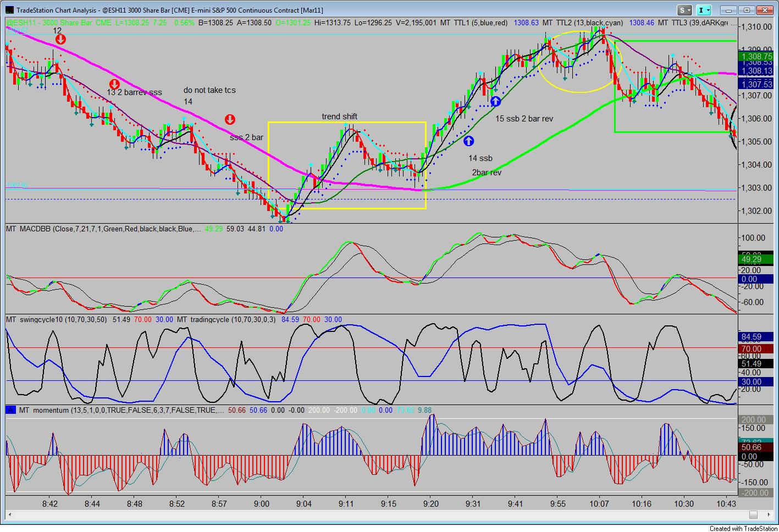The height and width of the screenshot is (532, 779).
Task: Click the 'MT tradingcycle' indicator label
Action: point(228,319)
